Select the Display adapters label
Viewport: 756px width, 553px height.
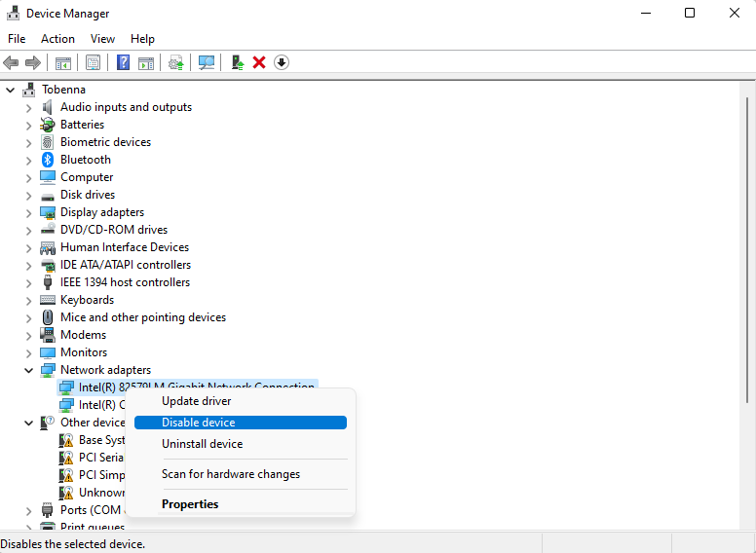[x=102, y=212]
